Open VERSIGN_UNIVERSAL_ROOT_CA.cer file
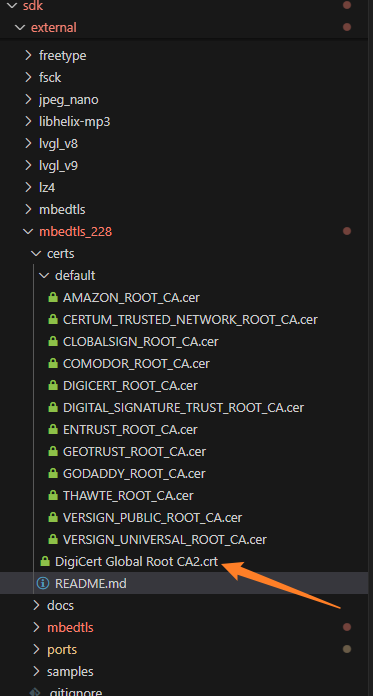Viewport: 373px width, 696px height. point(165,540)
